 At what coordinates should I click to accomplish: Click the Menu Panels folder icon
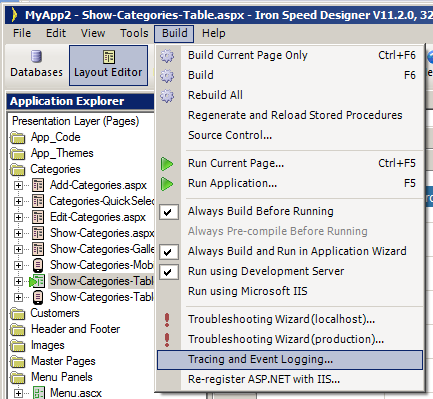[x=18, y=377]
